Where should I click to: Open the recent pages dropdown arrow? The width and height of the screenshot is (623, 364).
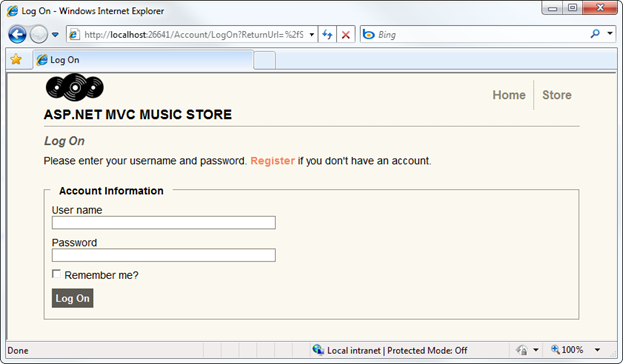tap(55, 35)
